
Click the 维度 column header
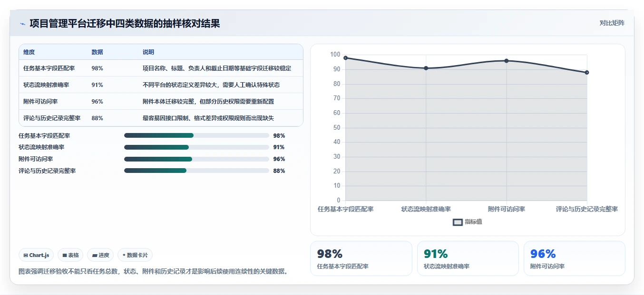(x=29, y=52)
